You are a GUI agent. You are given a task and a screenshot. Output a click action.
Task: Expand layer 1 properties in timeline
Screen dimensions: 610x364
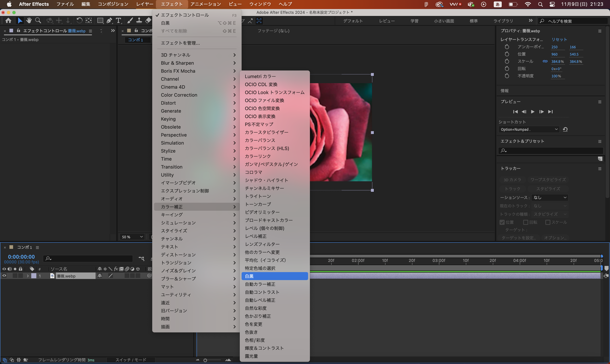point(28,276)
